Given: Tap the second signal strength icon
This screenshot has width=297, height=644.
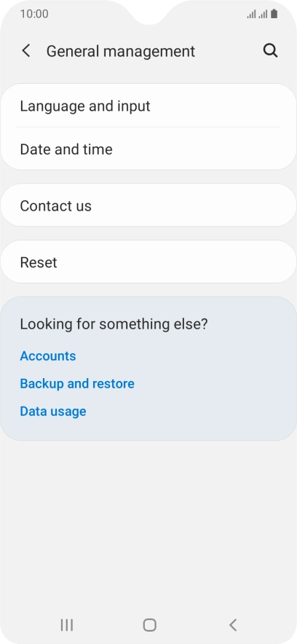Looking at the screenshot, I should click(263, 15).
